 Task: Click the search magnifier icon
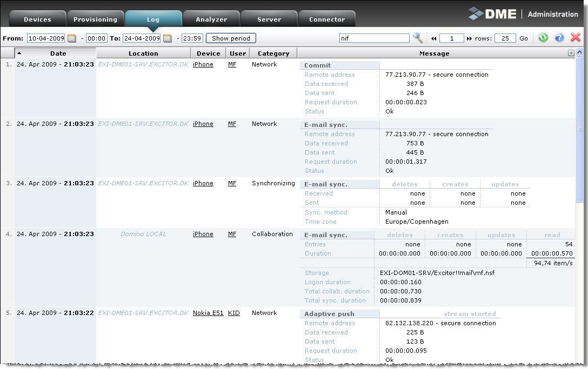[418, 38]
